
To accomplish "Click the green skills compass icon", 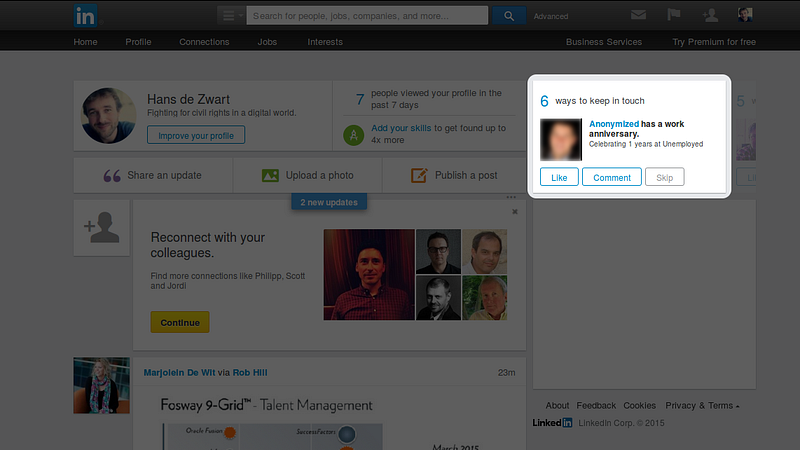I will [354, 135].
